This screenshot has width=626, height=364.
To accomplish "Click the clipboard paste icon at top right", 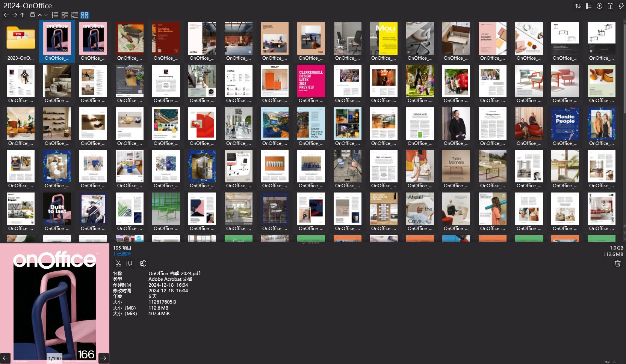I will pos(611,6).
